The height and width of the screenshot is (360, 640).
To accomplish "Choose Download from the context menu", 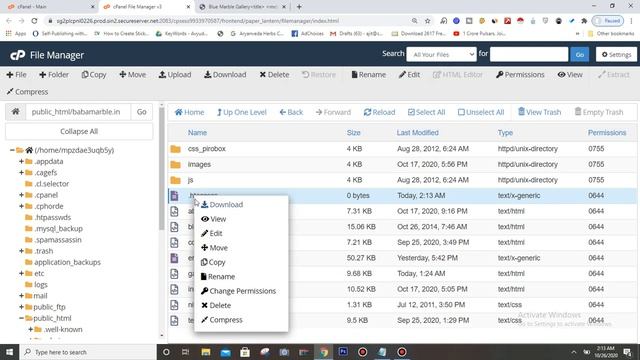I will 222,204.
